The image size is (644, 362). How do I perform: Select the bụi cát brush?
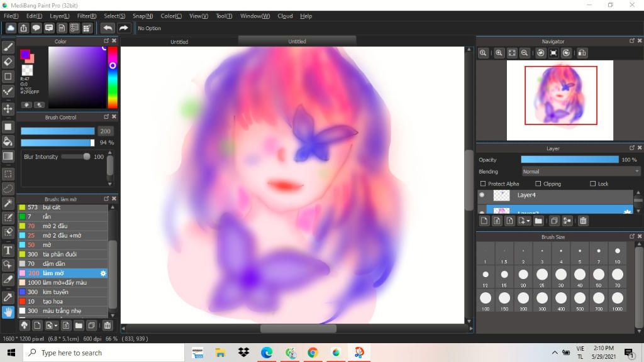coord(63,207)
